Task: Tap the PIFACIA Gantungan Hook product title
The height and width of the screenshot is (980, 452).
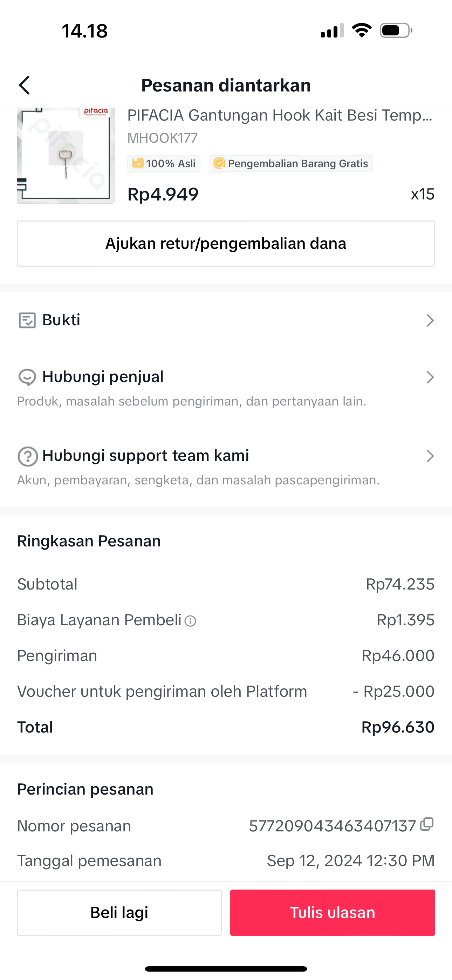Action: 280,116
